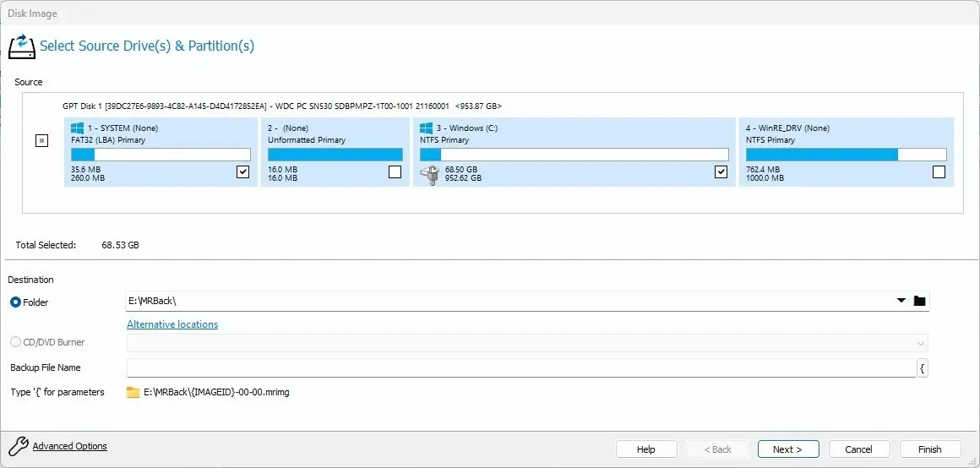Viewport: 980px width, 468px height.
Task: Click the WinRE_DRV partition usage bar
Action: coord(847,155)
